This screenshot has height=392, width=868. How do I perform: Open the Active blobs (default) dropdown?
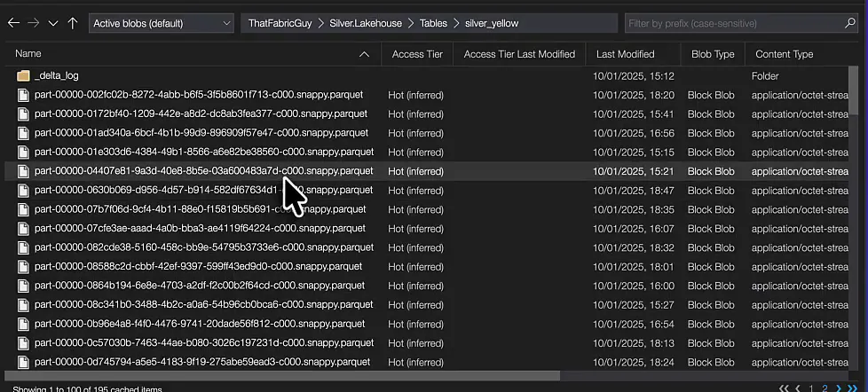(162, 23)
